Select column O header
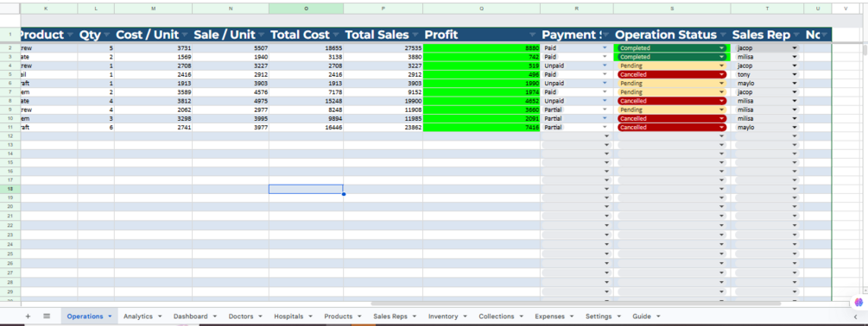Viewport: 868px width, 326px height. 306,9
